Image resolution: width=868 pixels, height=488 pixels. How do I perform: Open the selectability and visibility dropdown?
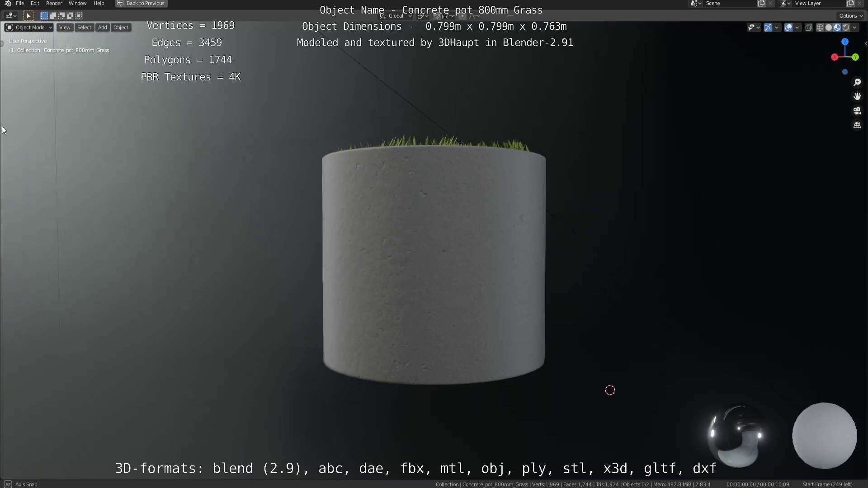[754, 28]
